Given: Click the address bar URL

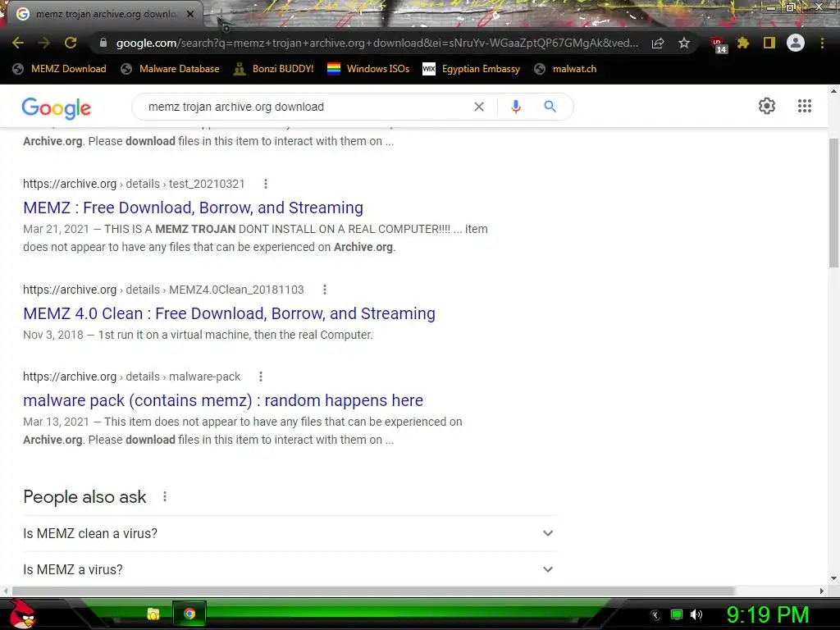Looking at the screenshot, I should coord(377,43).
